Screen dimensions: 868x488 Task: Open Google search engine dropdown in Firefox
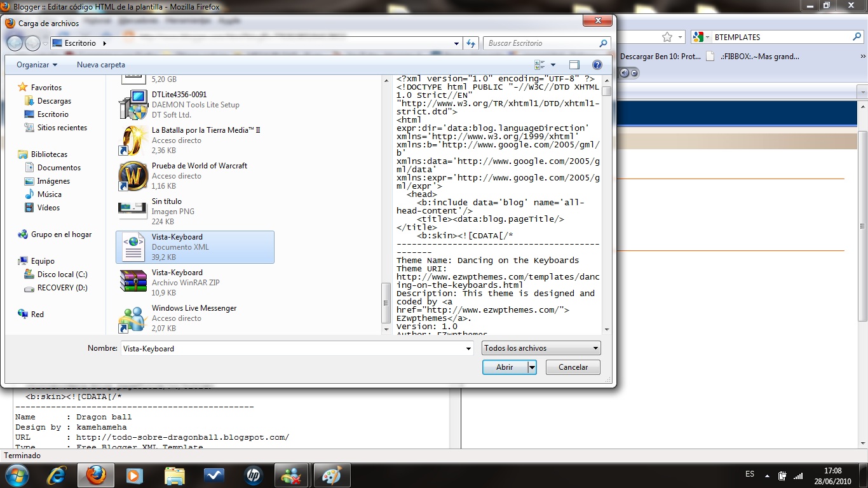pos(701,37)
